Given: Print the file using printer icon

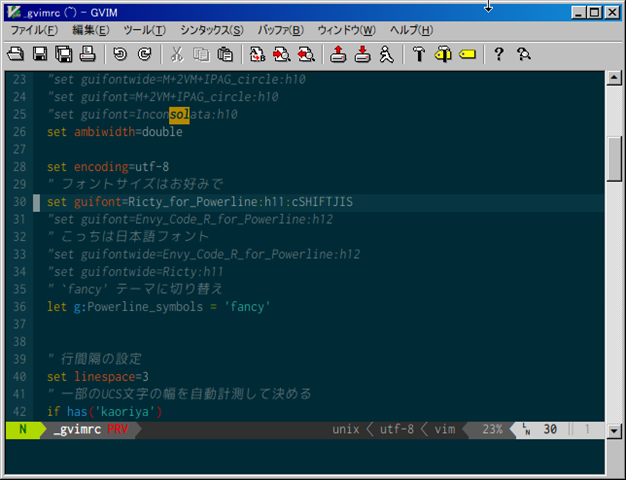Looking at the screenshot, I should [x=87, y=54].
